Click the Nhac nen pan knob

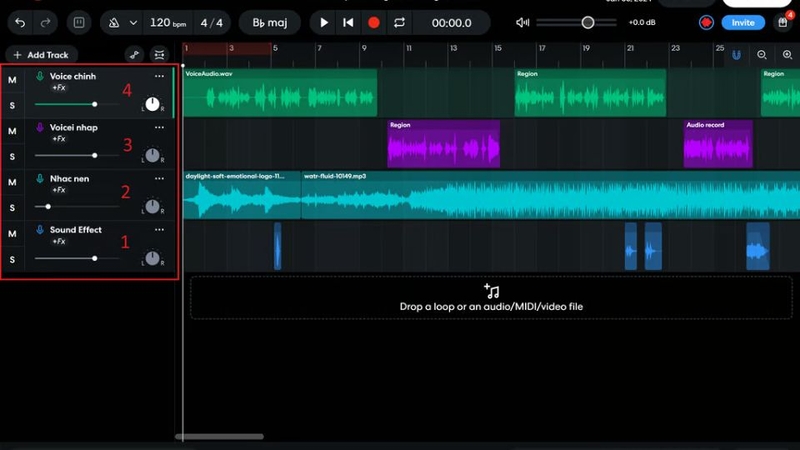(152, 207)
